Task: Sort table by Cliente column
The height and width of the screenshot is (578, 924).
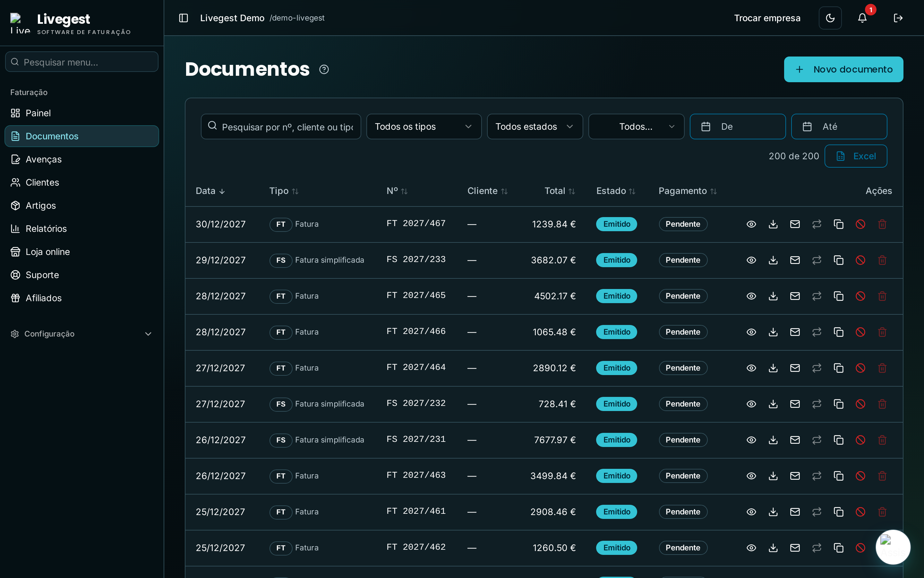Action: click(488, 191)
